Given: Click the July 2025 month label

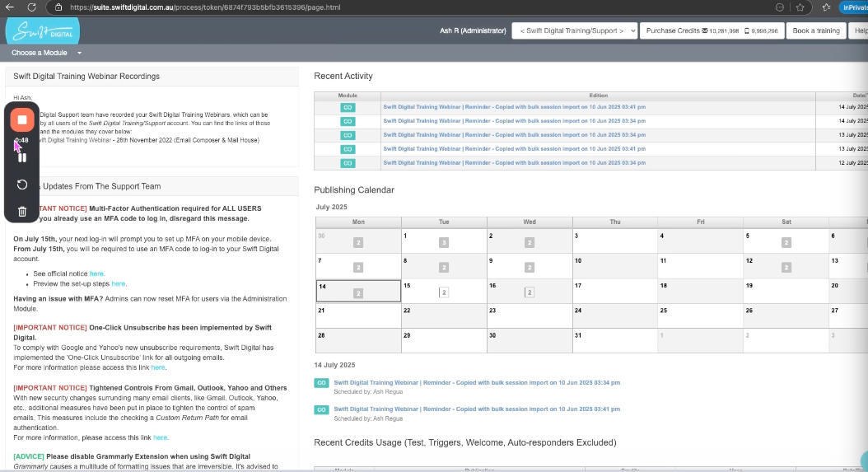Looking at the screenshot, I should (x=332, y=208).
